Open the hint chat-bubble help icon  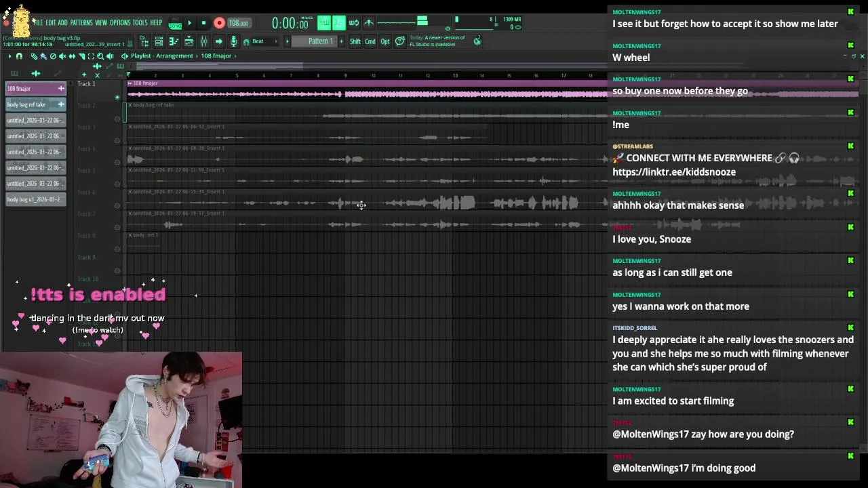tap(400, 41)
